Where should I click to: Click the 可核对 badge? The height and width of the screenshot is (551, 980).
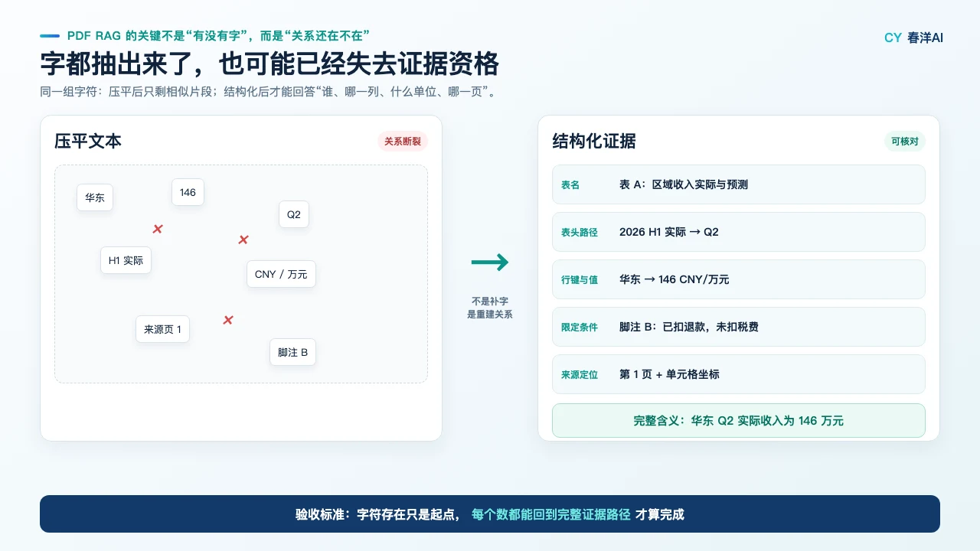coord(905,142)
